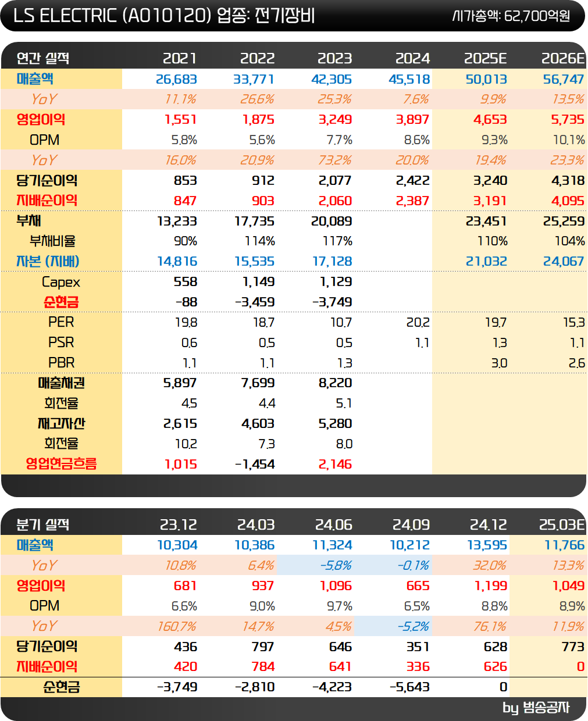
Task: Click quarterly 영업이익 value 1,199
Action: pyautogui.click(x=491, y=586)
